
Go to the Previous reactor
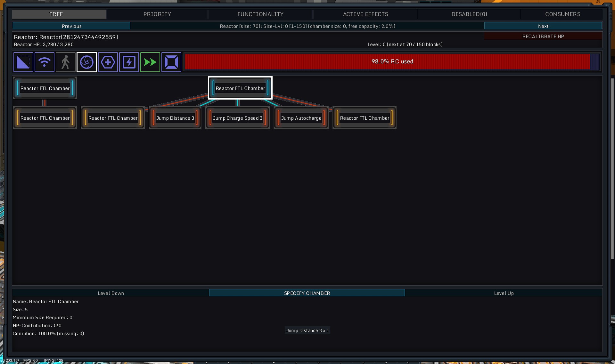(x=71, y=26)
